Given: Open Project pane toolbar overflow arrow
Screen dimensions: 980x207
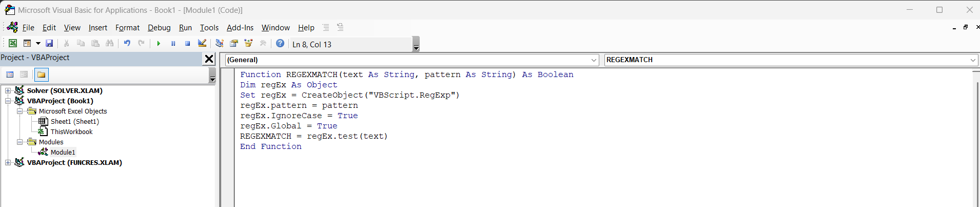Looking at the screenshot, I should (212, 76).
